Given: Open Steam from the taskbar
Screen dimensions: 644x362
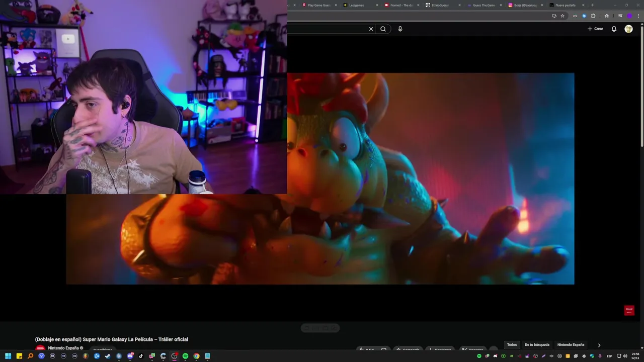Looking at the screenshot, I should point(108,356).
